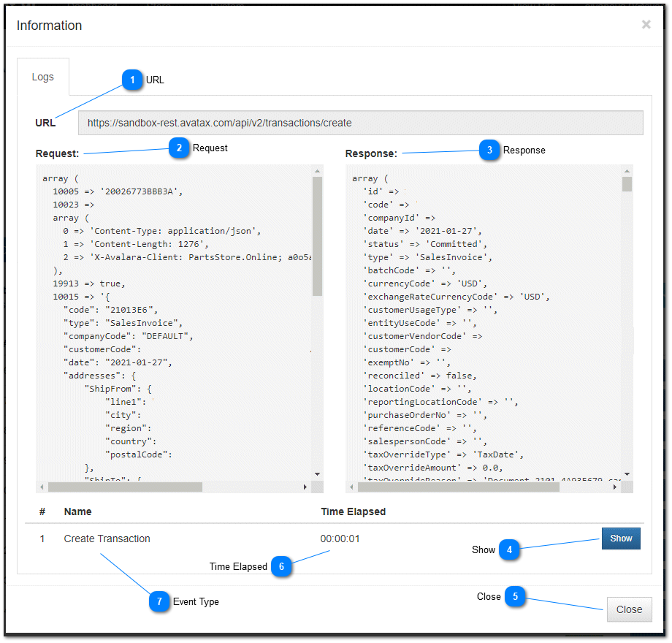Click the Response pane's horizontal scrollbar thumb

[x=458, y=487]
